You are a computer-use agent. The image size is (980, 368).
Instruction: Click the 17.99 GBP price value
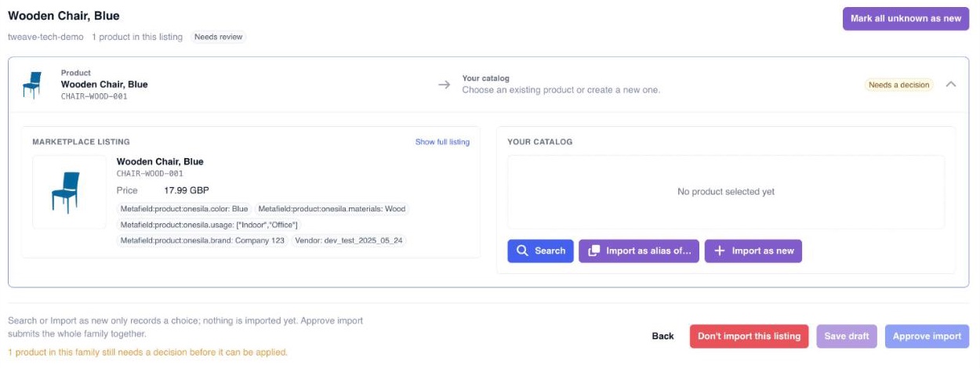pyautogui.click(x=187, y=190)
